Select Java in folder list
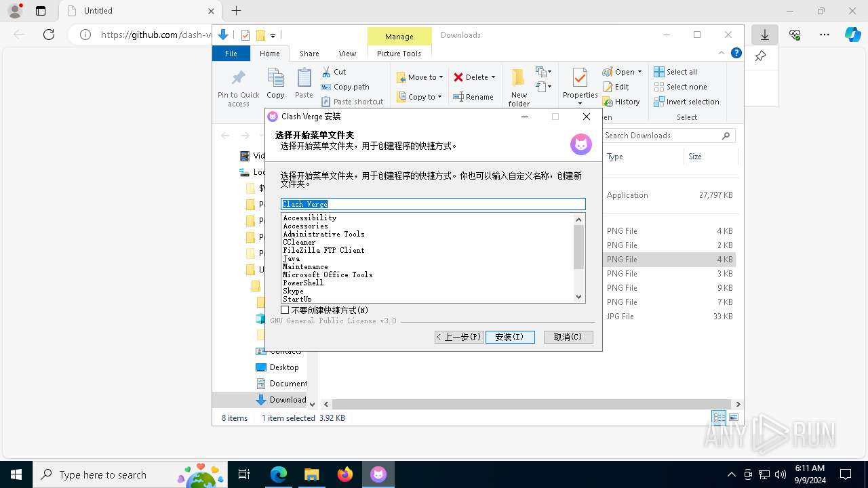 click(x=291, y=258)
